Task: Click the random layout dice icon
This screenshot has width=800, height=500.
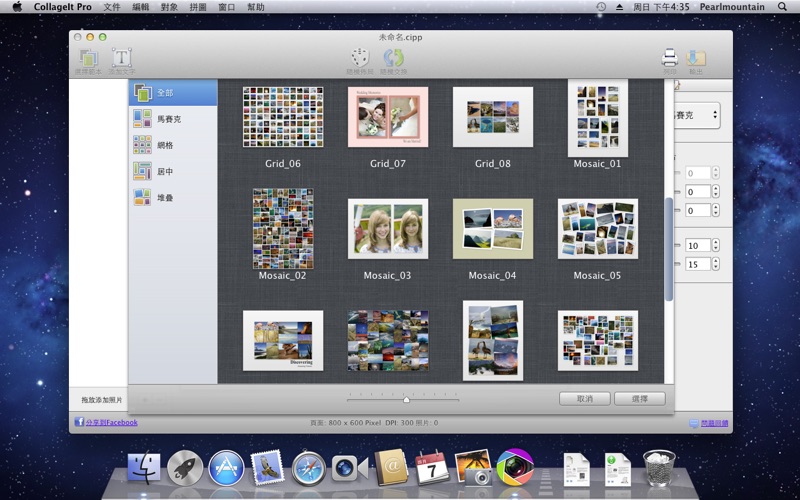Action: tap(360, 57)
